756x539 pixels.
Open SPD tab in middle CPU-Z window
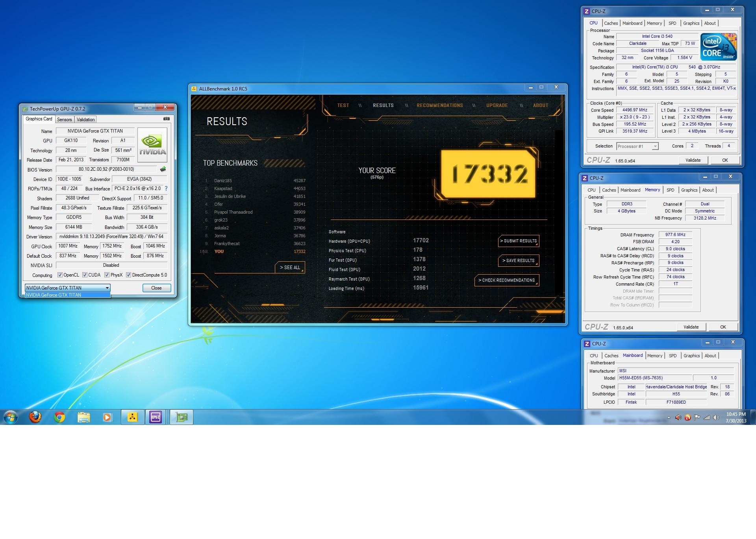click(x=670, y=190)
